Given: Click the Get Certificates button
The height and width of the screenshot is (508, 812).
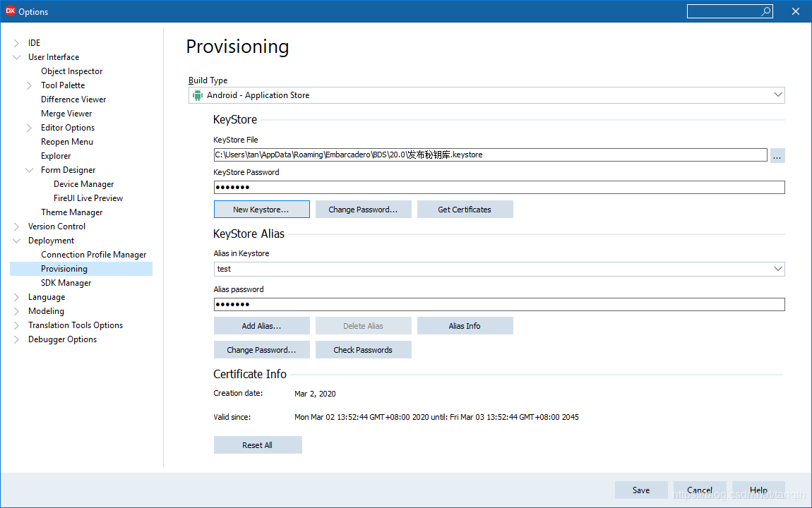Looking at the screenshot, I should coord(465,210).
